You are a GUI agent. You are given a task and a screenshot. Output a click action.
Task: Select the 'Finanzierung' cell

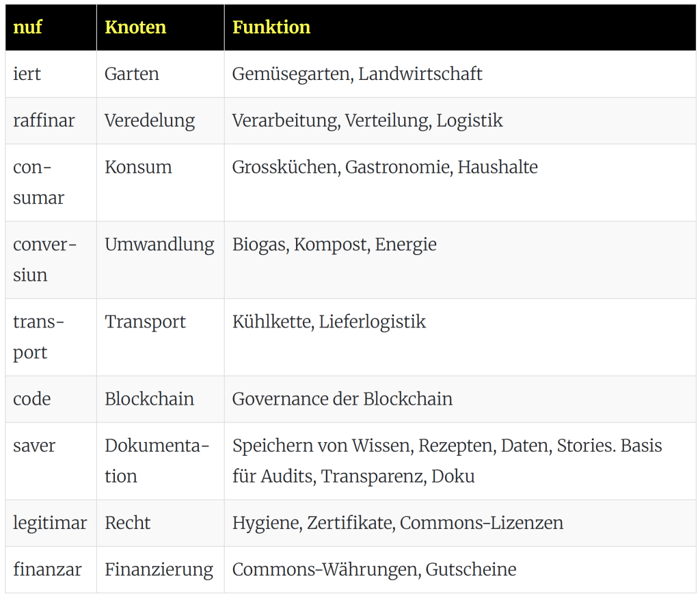[159, 570]
